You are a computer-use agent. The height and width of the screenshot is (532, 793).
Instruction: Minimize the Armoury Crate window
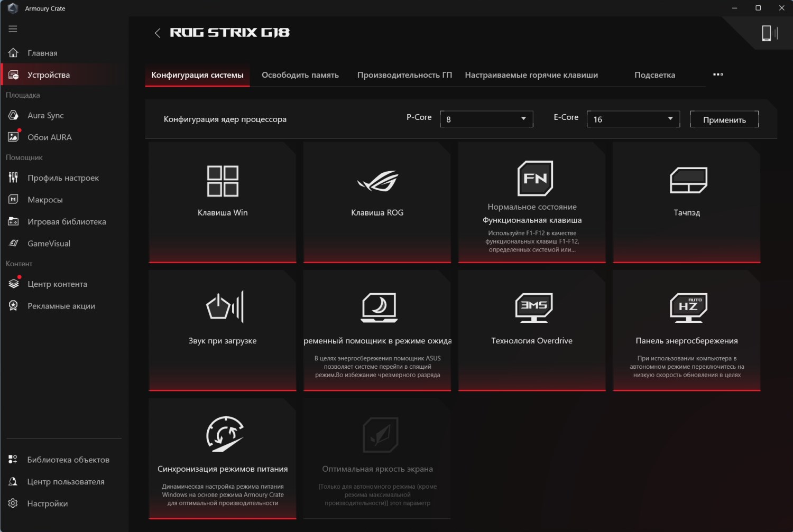pyautogui.click(x=734, y=8)
